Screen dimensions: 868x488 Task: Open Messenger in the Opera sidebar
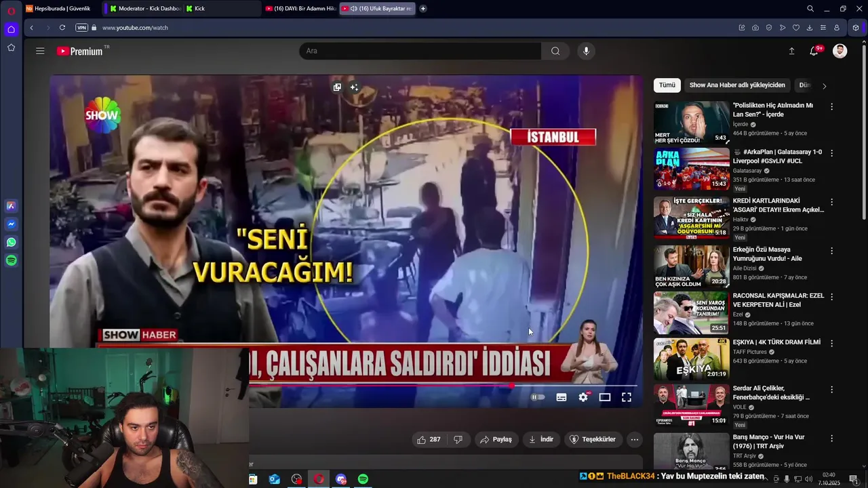pyautogui.click(x=11, y=224)
